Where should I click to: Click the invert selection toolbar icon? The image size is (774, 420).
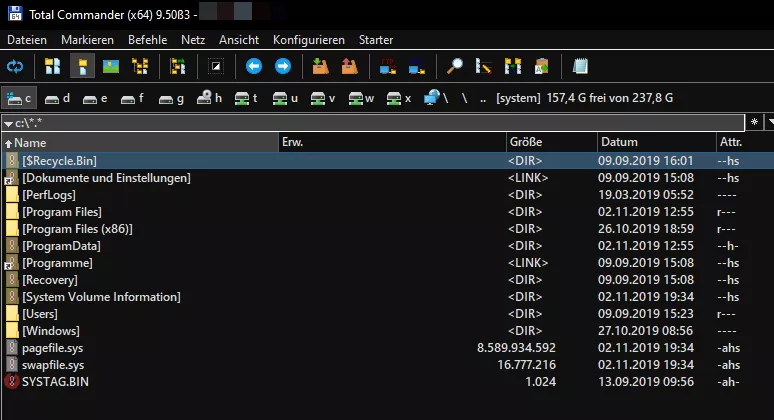(x=216, y=66)
